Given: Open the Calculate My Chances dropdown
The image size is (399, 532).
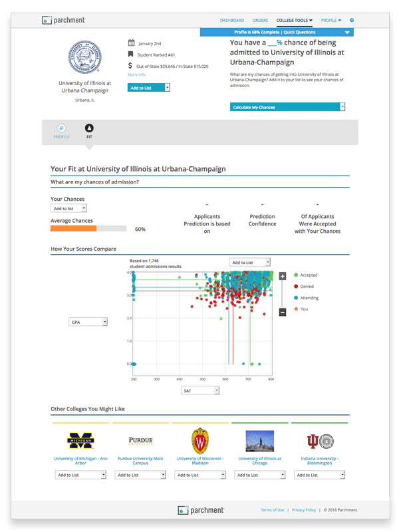Looking at the screenshot, I should tap(287, 107).
